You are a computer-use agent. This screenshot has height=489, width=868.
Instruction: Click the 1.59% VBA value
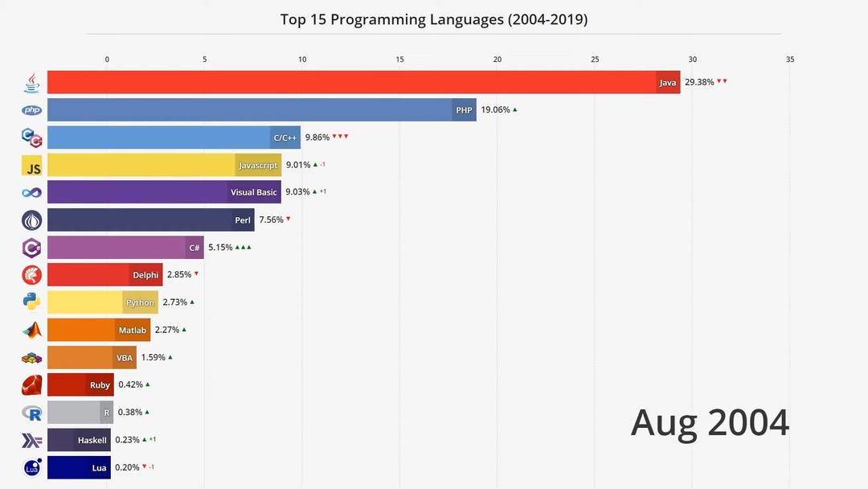(x=154, y=357)
